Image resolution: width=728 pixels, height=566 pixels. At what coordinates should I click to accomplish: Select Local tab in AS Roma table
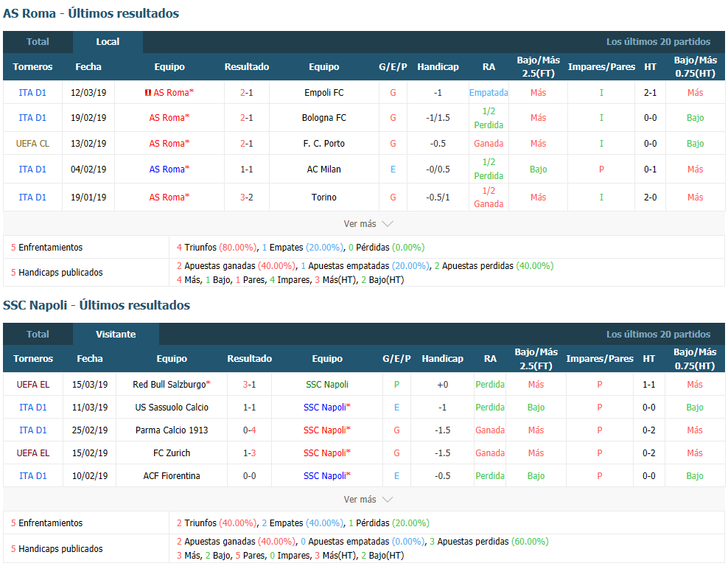[x=108, y=42]
